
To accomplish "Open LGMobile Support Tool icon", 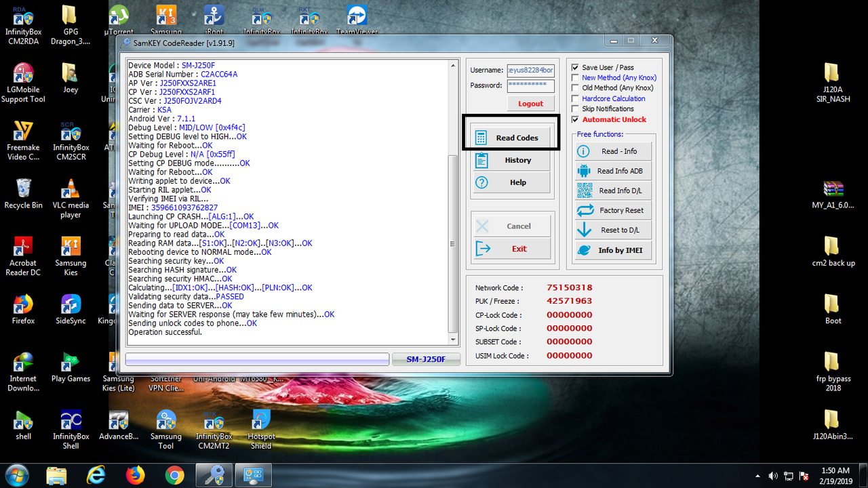I will coord(24,83).
